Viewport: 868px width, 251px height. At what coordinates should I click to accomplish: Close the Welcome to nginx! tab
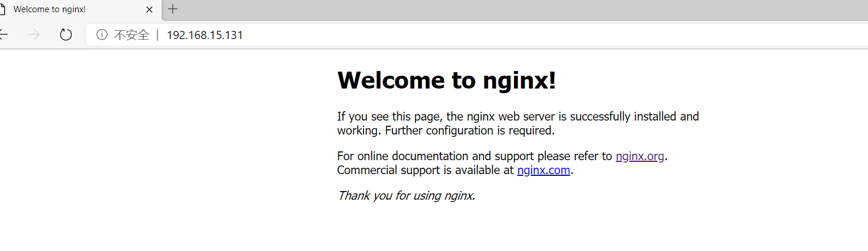click(149, 9)
